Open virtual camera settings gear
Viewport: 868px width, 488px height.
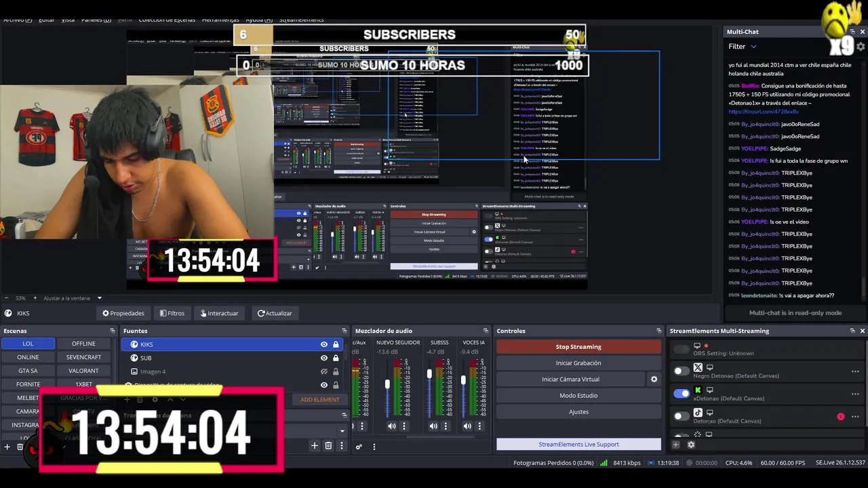coord(654,380)
